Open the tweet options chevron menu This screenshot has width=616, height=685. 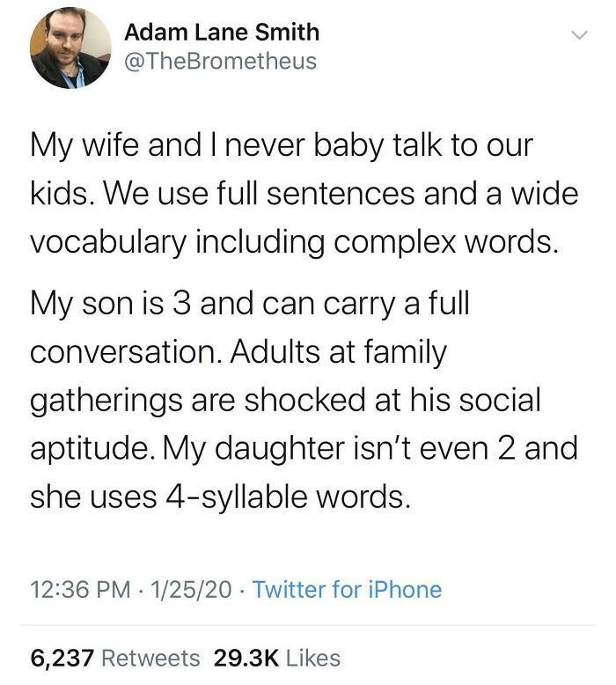(x=578, y=35)
